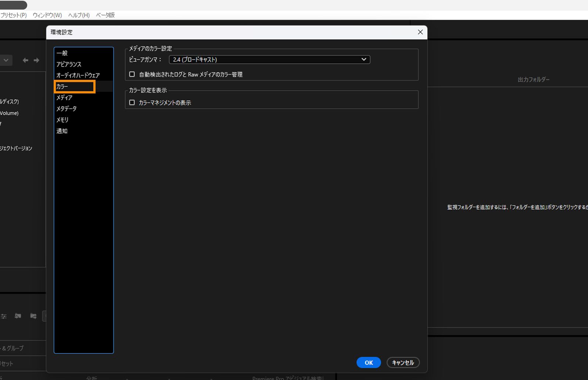The height and width of the screenshot is (380, 588).
Task: Click the 出力フォルダー column header
Action: 534,79
